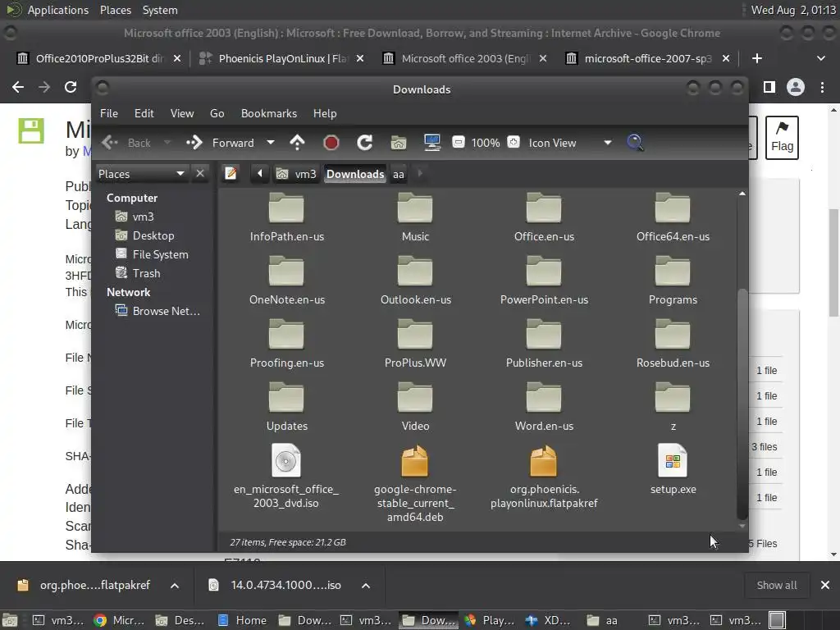Select the setup.exe file
840x630 pixels.
[673, 469]
